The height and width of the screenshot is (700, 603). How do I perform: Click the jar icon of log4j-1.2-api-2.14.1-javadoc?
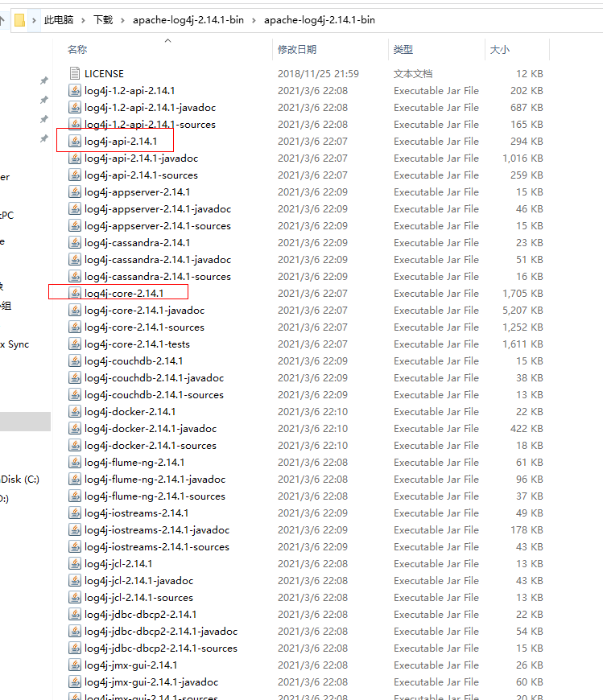75,107
